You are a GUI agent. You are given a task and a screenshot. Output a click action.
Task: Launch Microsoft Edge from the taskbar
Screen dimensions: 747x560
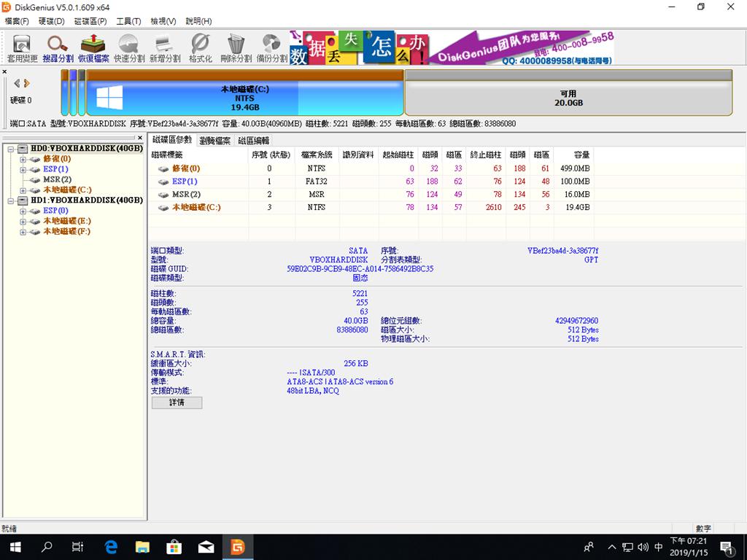(111, 547)
